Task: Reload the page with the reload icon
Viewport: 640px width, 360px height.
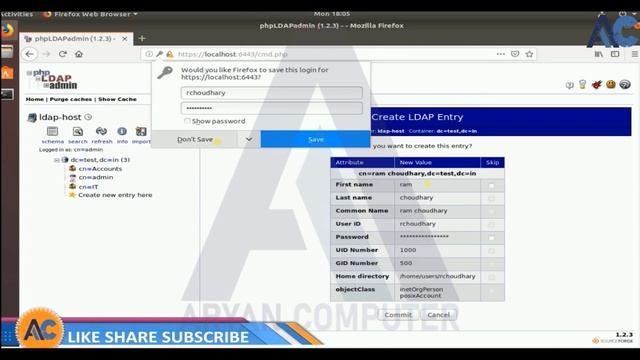Action: click(62, 54)
